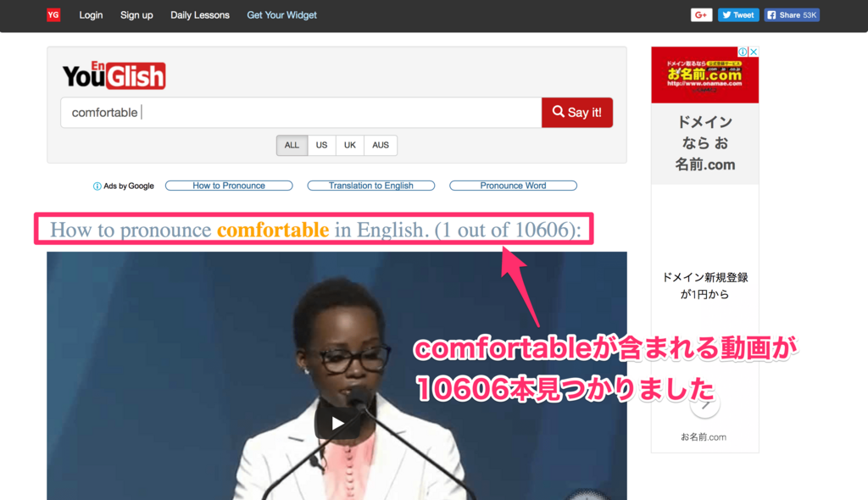Tweet this page on Twitter

(738, 15)
